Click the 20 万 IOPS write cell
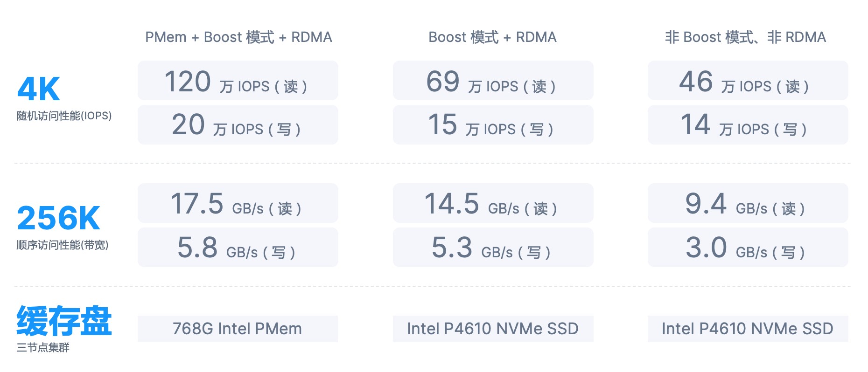This screenshot has width=868, height=372. coord(238,124)
